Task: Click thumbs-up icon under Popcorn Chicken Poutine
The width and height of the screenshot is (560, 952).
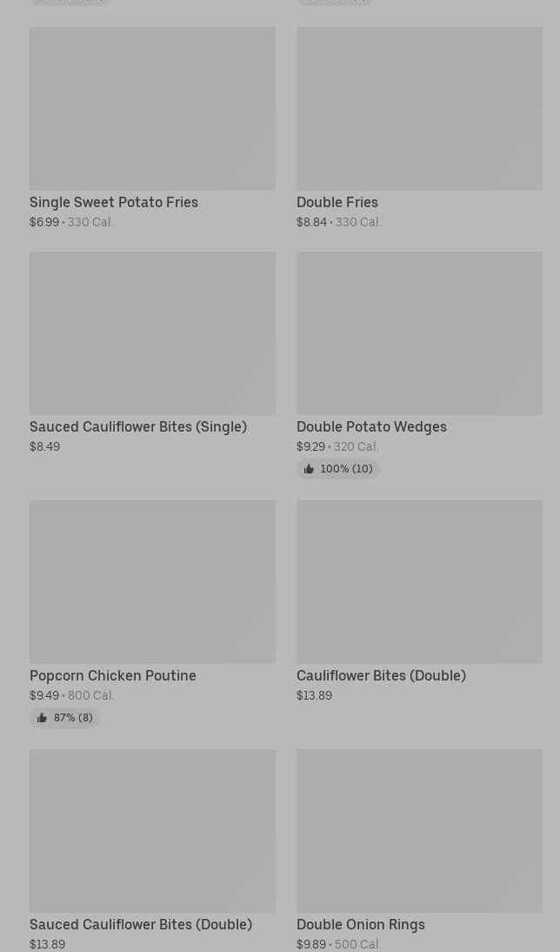Action: 42,718
